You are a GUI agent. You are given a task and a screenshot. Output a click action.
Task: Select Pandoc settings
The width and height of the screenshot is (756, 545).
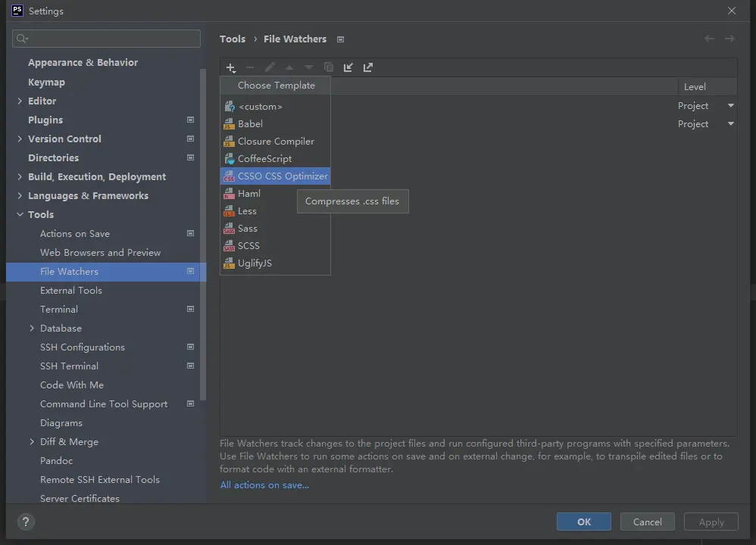click(56, 461)
